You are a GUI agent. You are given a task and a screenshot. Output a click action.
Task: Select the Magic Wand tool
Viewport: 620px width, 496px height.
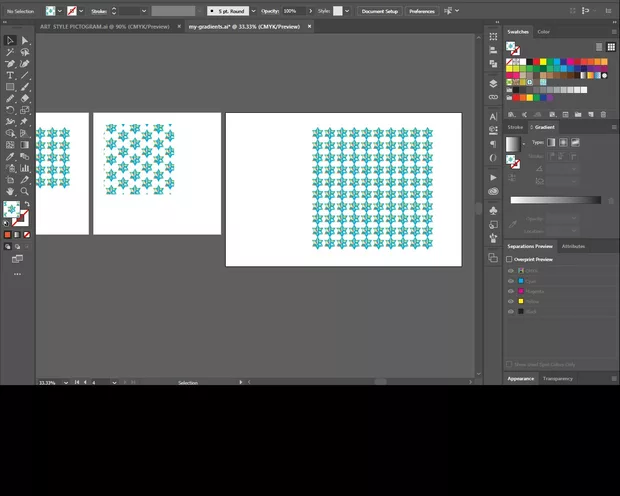(x=10, y=52)
